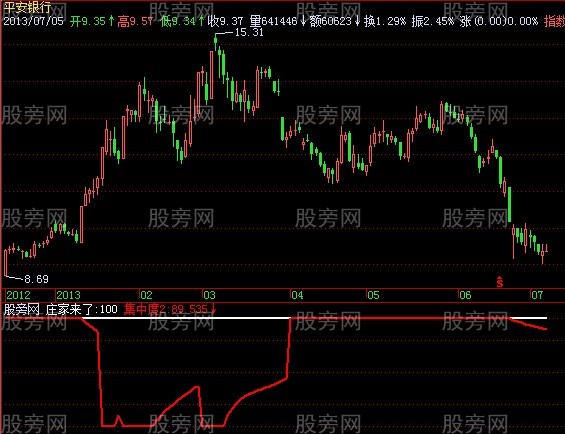Image resolution: width=565 pixels, height=434 pixels.
Task: Click the close price 收9.37 value
Action: pos(225,21)
